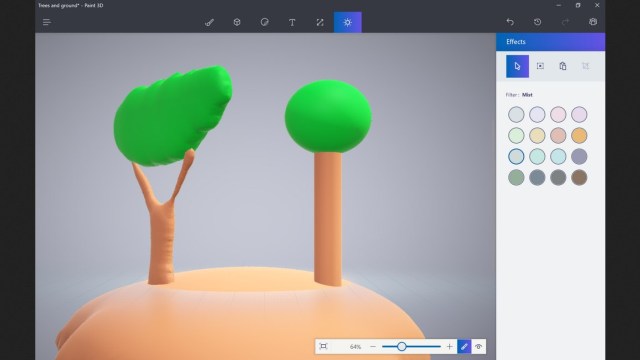Activate the Select arrow tool
This screenshot has height=360, width=640.
point(517,66)
